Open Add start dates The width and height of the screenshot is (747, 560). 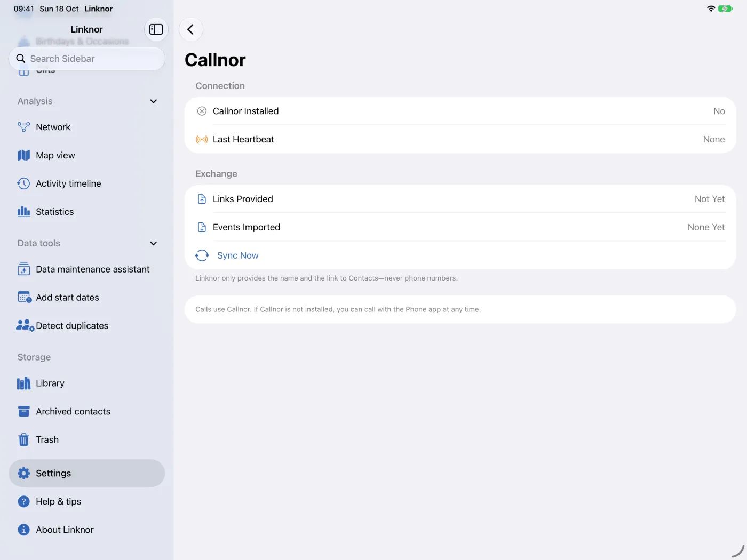pyautogui.click(x=87, y=297)
